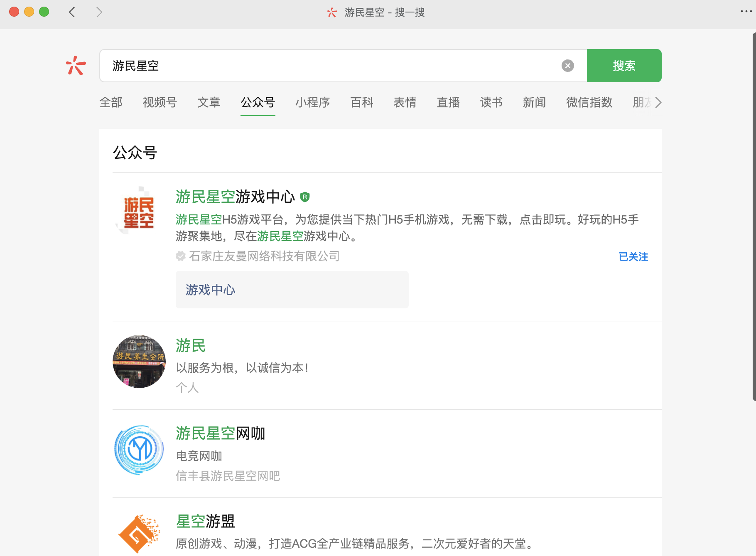Switch to the 全部 tab
Image resolution: width=756 pixels, height=556 pixels.
click(111, 102)
